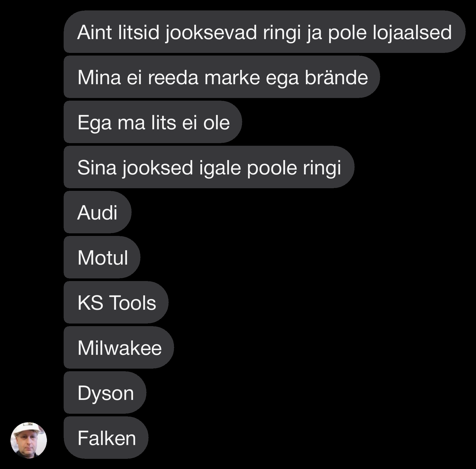Select the 'Dyson' message bubble
This screenshot has height=469, width=476.
105,393
